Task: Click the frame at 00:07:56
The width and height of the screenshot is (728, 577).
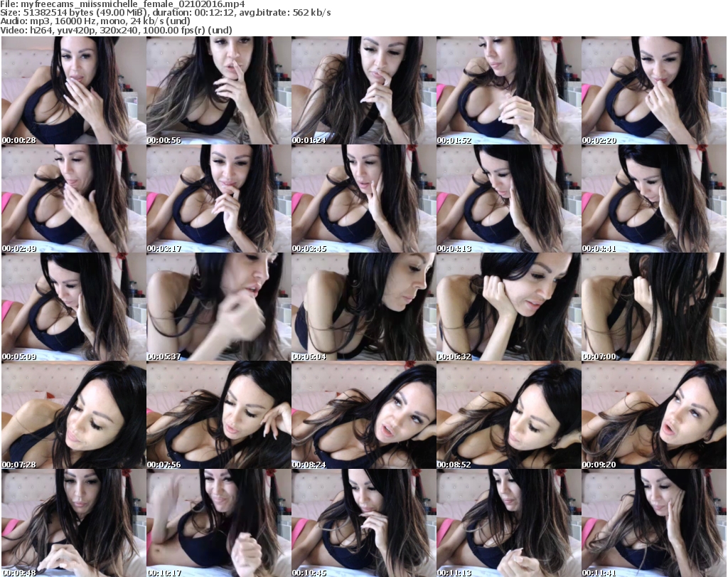Action: pos(218,415)
